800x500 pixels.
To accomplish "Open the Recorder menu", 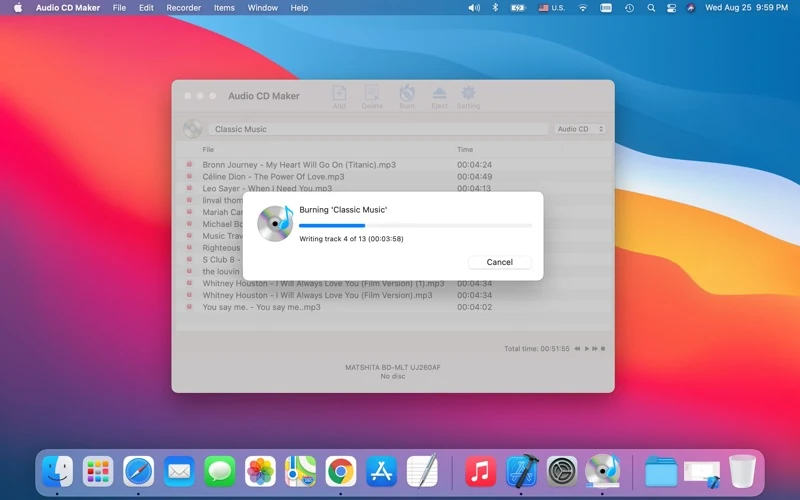I will point(184,8).
